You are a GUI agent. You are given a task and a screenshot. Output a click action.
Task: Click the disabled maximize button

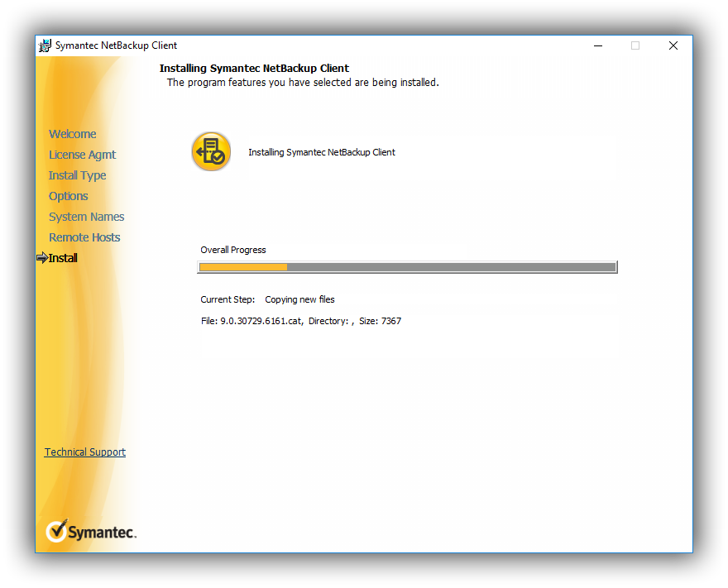(635, 45)
